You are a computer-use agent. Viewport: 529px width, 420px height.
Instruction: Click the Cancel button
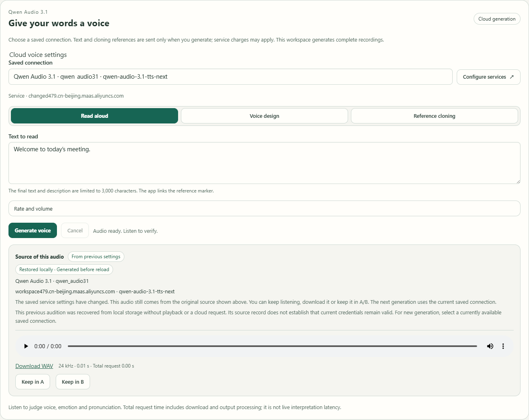click(75, 230)
